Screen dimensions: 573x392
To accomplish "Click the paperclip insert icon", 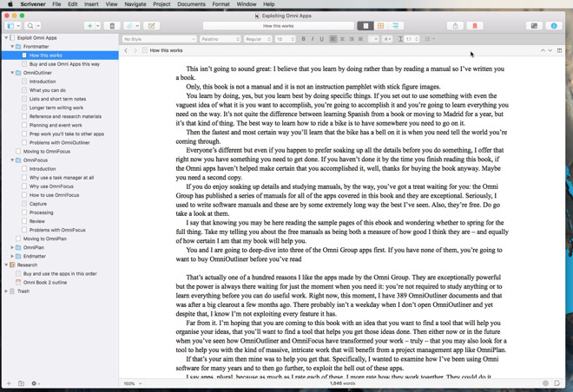I will 129,26.
